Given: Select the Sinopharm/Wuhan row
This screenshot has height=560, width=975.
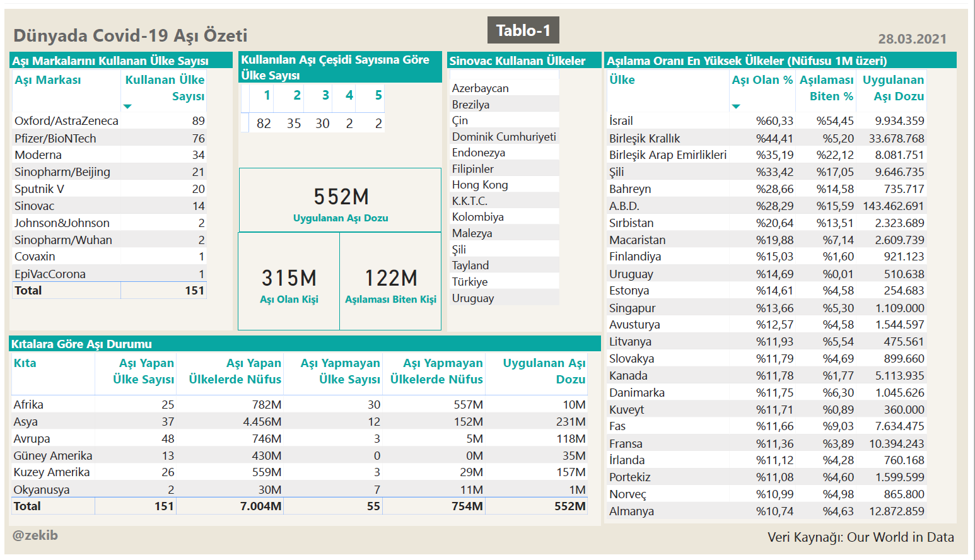Looking at the screenshot, I should (109, 240).
